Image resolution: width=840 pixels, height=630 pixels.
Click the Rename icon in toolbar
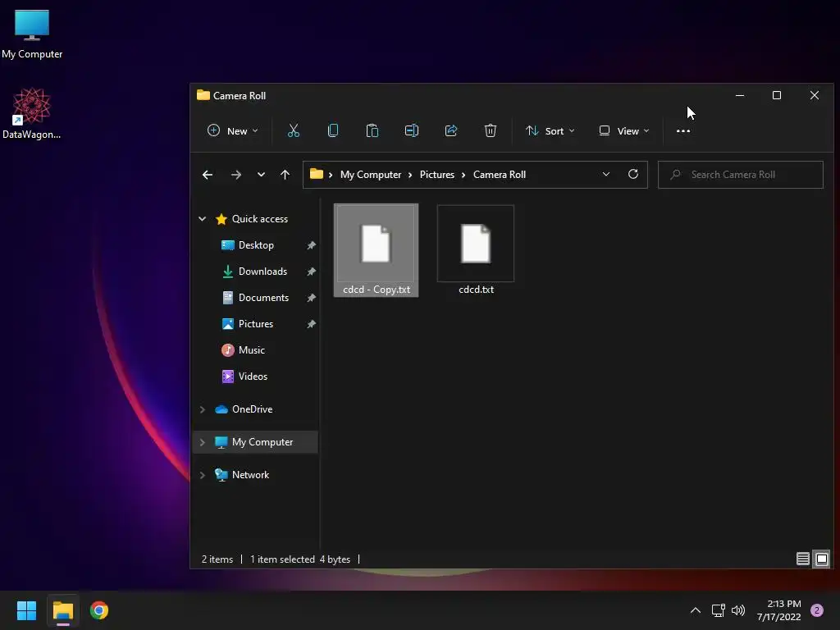pyautogui.click(x=412, y=130)
